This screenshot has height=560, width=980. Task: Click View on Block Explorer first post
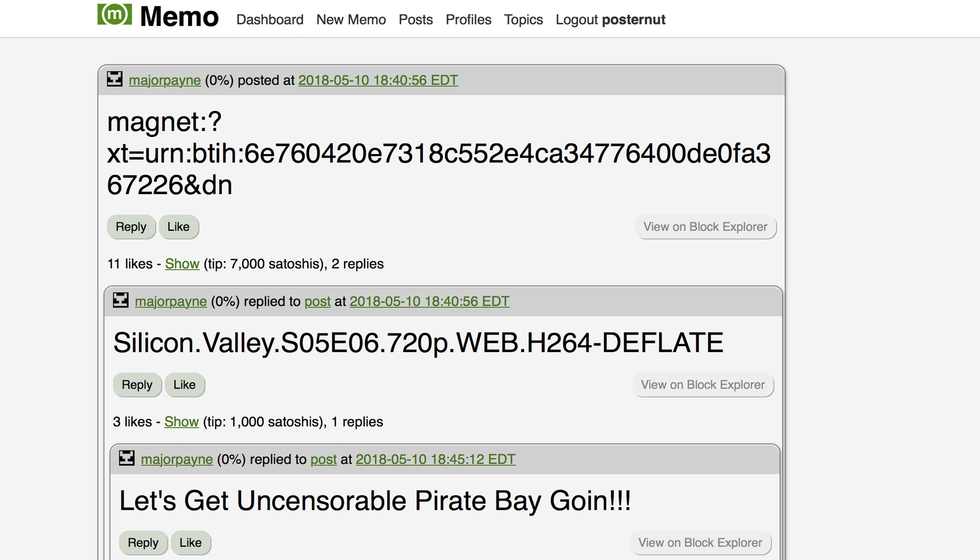tap(705, 226)
